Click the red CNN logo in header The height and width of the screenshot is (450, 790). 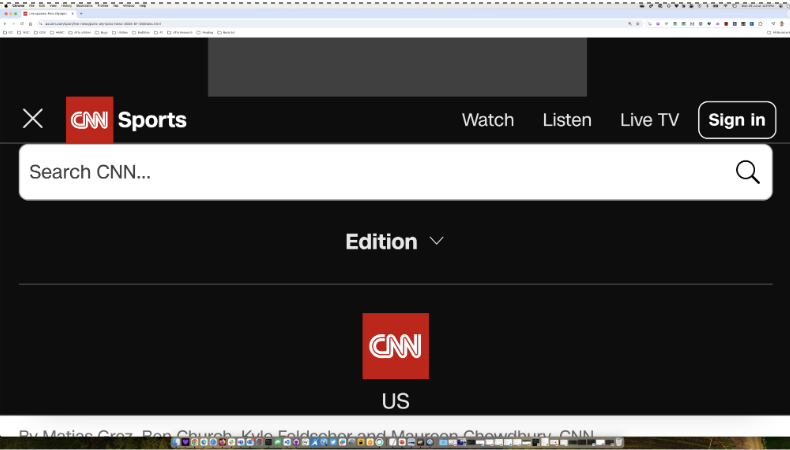tap(89, 120)
